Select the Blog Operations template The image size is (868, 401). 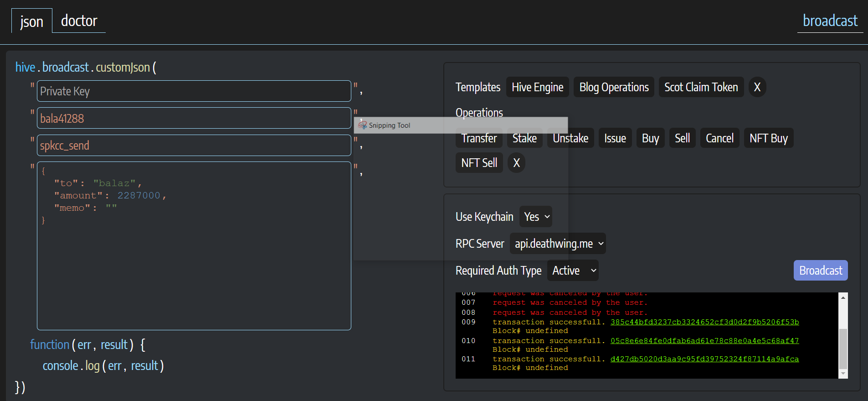[614, 87]
